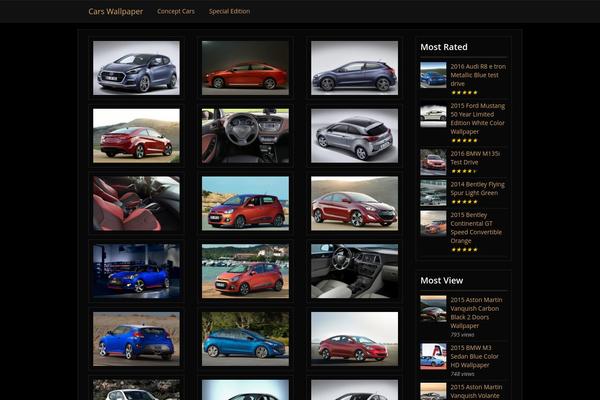Click the BMW M135i sidebar thumbnail

click(x=433, y=162)
